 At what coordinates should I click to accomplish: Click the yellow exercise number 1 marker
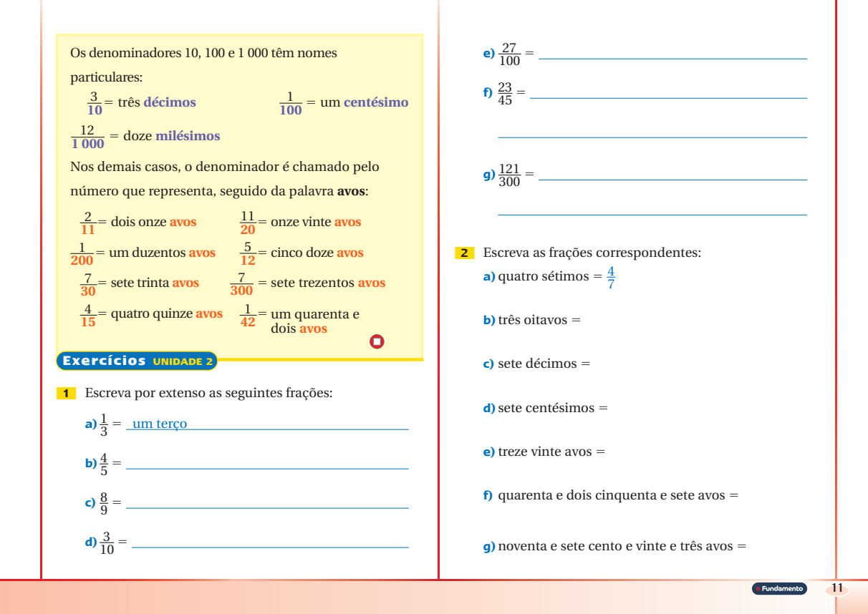coord(66,393)
